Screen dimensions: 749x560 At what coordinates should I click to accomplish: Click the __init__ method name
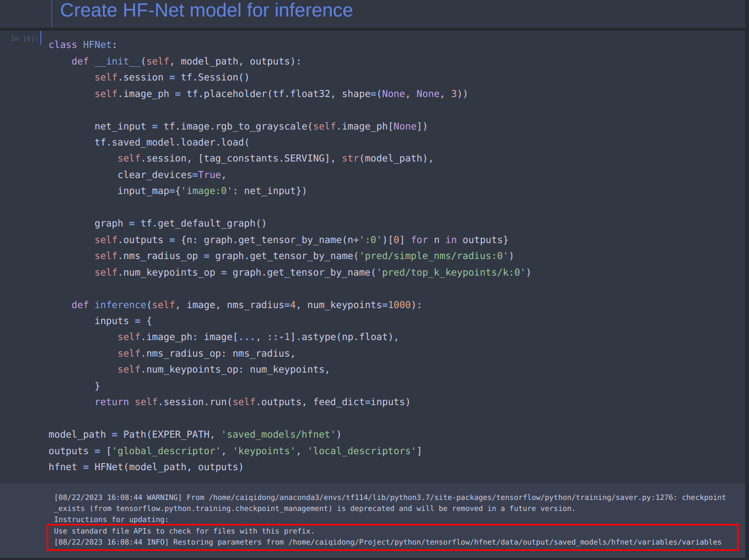pyautogui.click(x=117, y=61)
